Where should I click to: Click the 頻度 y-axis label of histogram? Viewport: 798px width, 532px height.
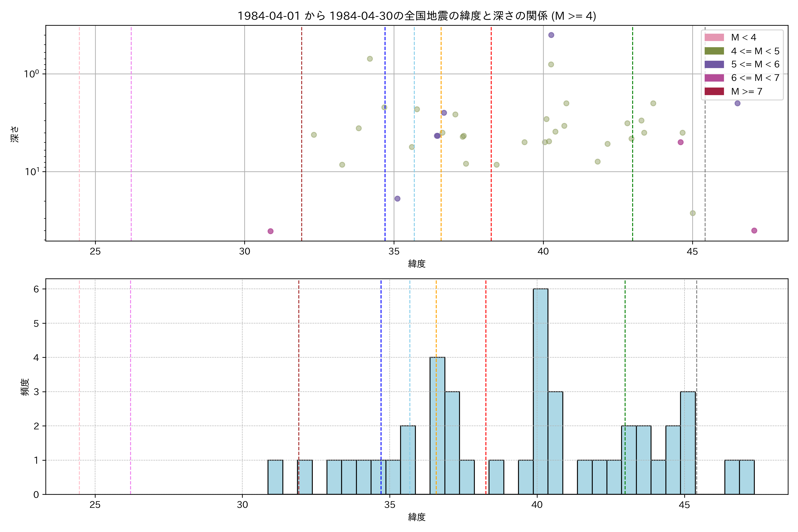click(25, 387)
